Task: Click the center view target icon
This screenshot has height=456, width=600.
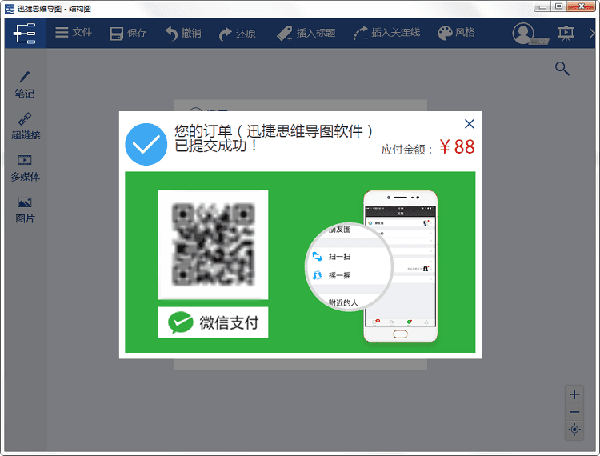Action: [x=574, y=429]
